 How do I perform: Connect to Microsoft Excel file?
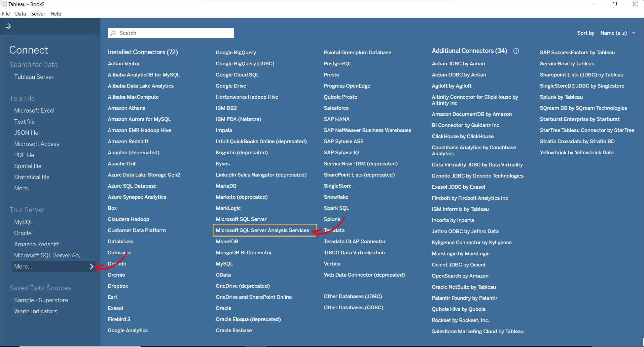click(34, 111)
